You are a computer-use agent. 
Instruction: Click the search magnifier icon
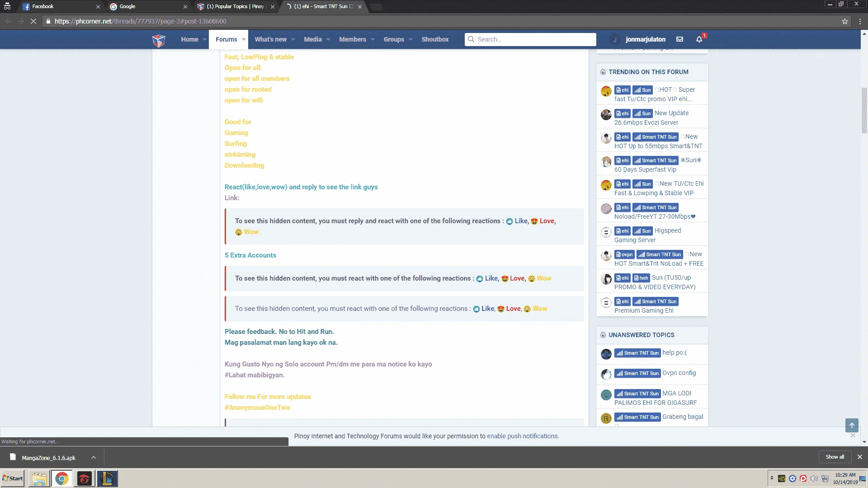471,39
